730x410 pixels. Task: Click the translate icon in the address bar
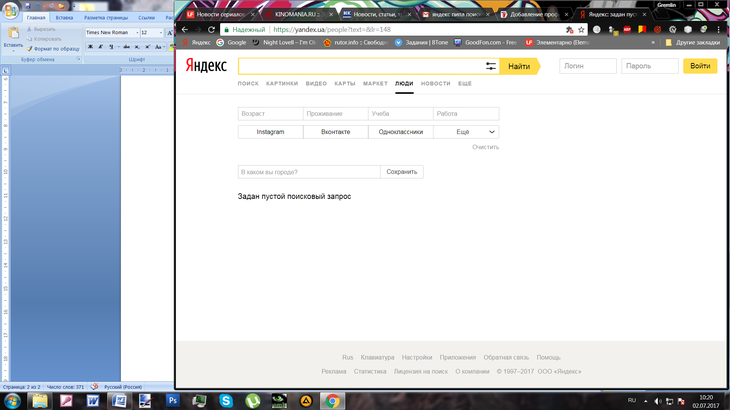569,29
